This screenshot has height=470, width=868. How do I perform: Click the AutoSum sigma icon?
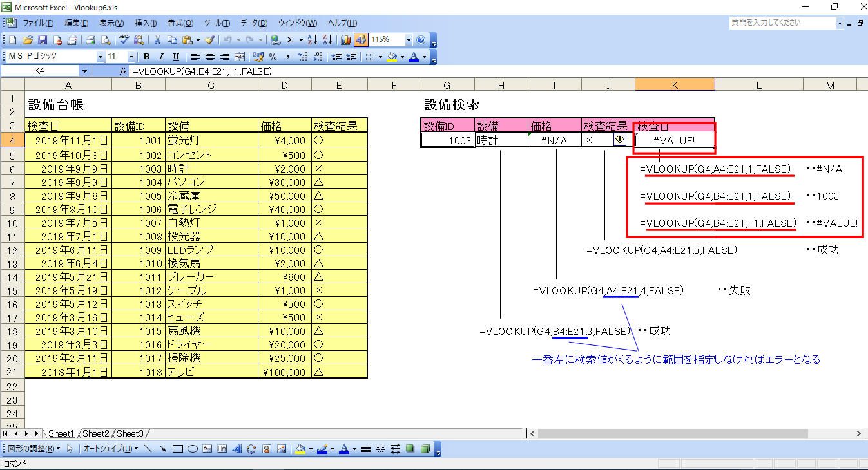click(x=290, y=40)
